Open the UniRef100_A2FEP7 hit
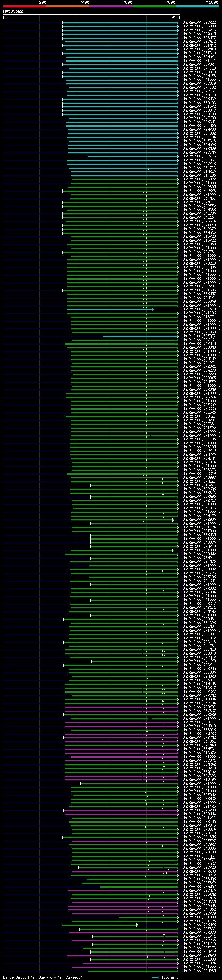 point(199,840)
